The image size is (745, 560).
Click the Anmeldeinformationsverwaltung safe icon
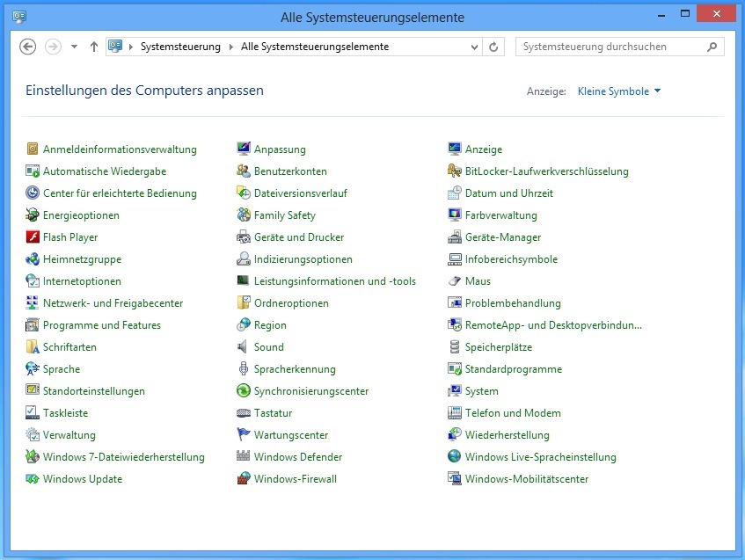tap(33, 149)
